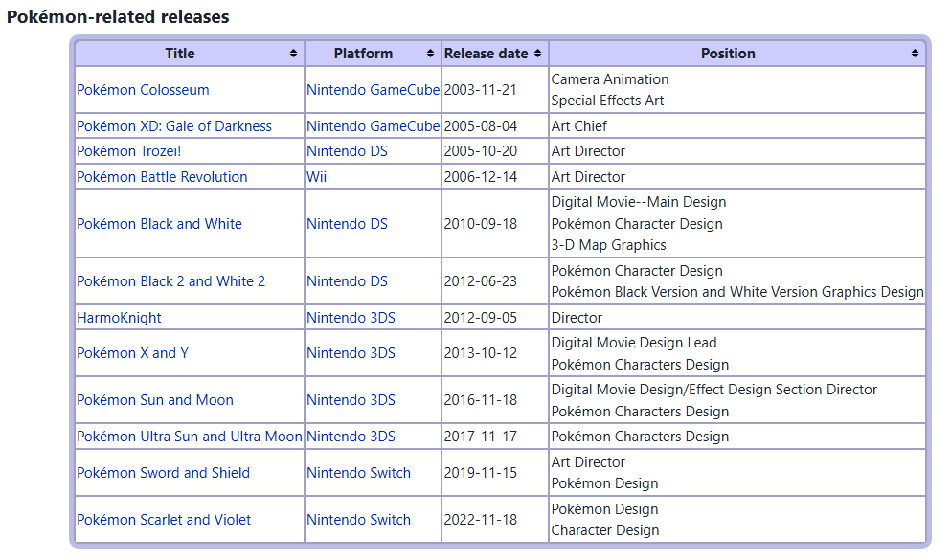Sort table by Position column arrows
This screenshot has height=560, width=951.
pos(916,54)
